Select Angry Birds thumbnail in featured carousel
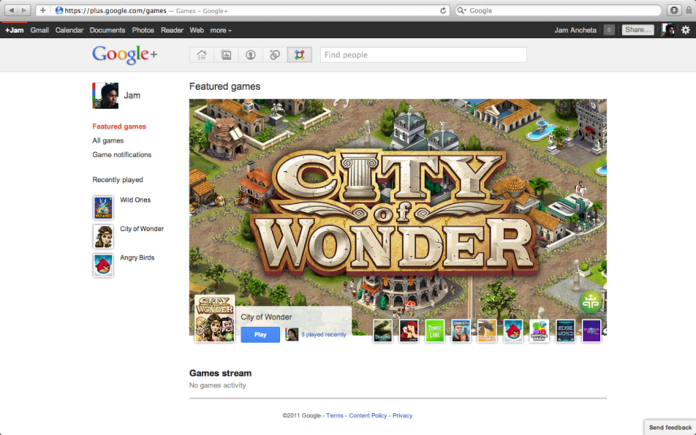 tap(513, 331)
